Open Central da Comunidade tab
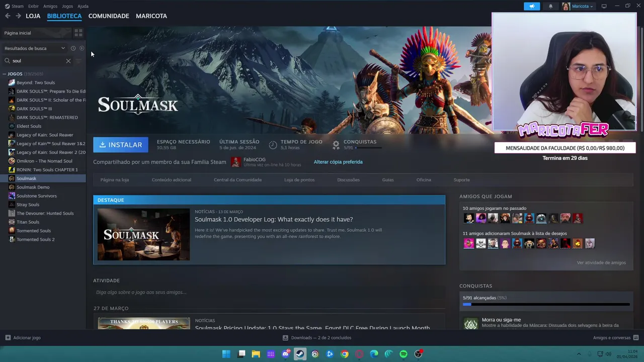The height and width of the screenshot is (362, 644). [237, 180]
